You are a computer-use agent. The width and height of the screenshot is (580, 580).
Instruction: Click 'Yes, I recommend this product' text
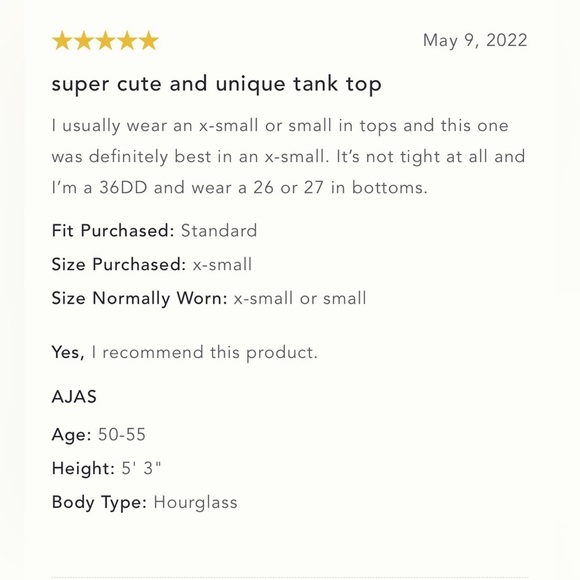pyautogui.click(x=185, y=352)
